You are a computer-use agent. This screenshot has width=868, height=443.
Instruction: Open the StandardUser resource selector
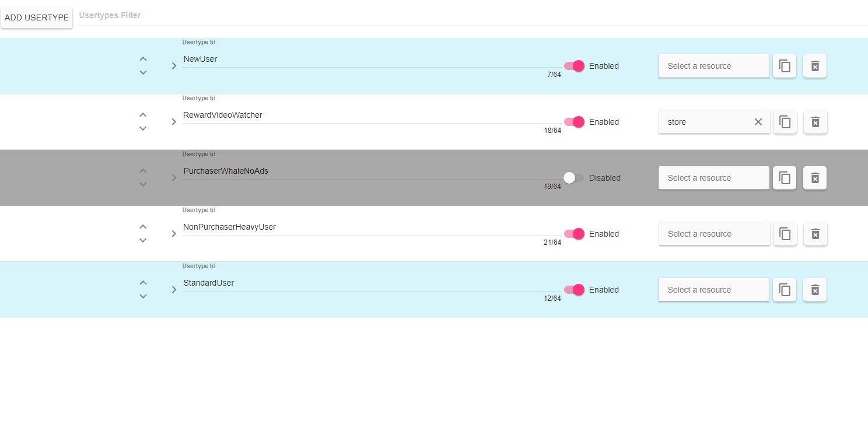713,290
